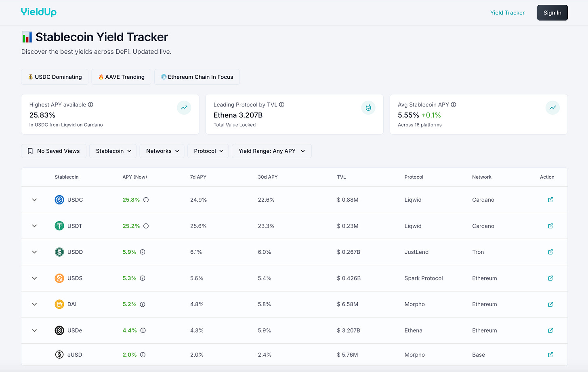Image resolution: width=588 pixels, height=372 pixels.
Task: Click info icon next to 4.4% APY
Action: click(143, 330)
